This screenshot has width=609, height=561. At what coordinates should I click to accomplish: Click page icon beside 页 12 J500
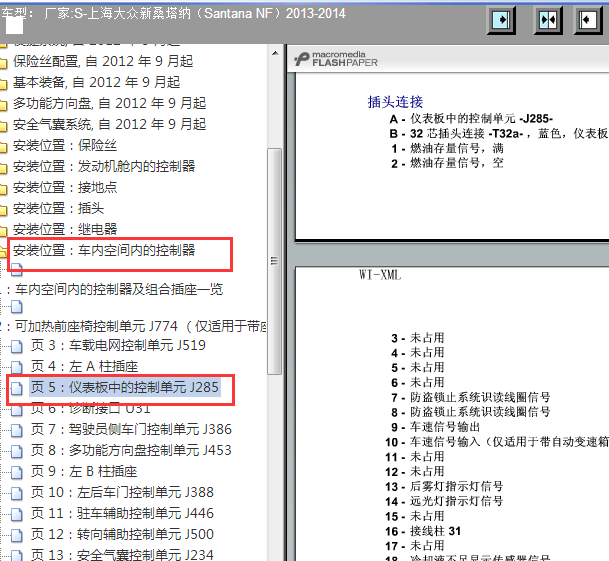[x=16, y=535]
